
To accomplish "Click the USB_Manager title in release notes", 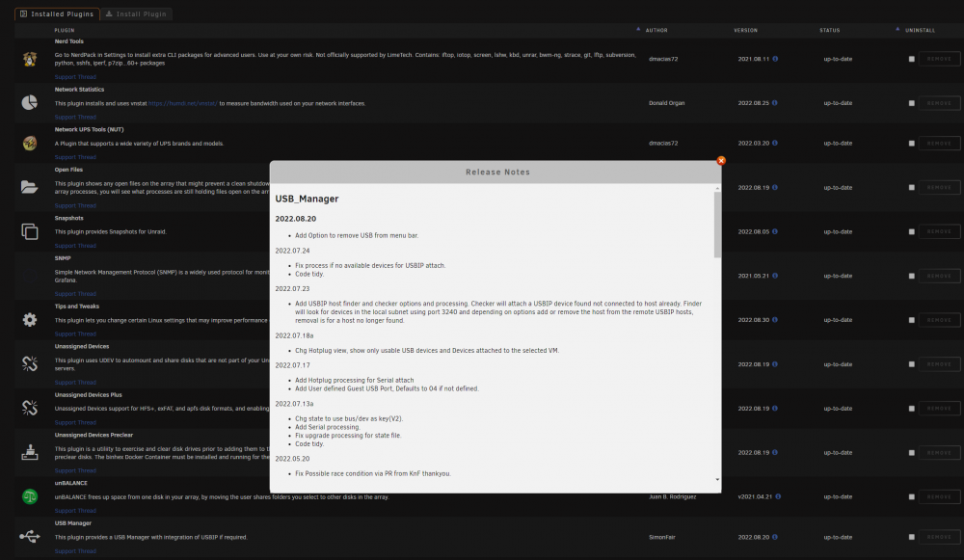I will 307,199.
